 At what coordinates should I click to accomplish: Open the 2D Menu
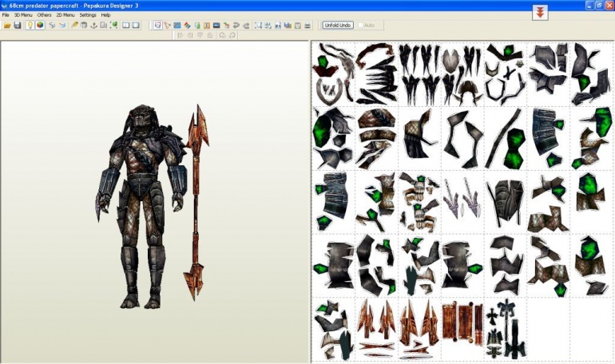point(65,15)
